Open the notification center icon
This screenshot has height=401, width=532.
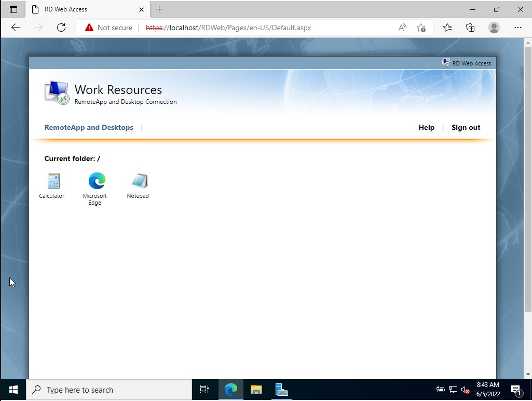pyautogui.click(x=516, y=391)
